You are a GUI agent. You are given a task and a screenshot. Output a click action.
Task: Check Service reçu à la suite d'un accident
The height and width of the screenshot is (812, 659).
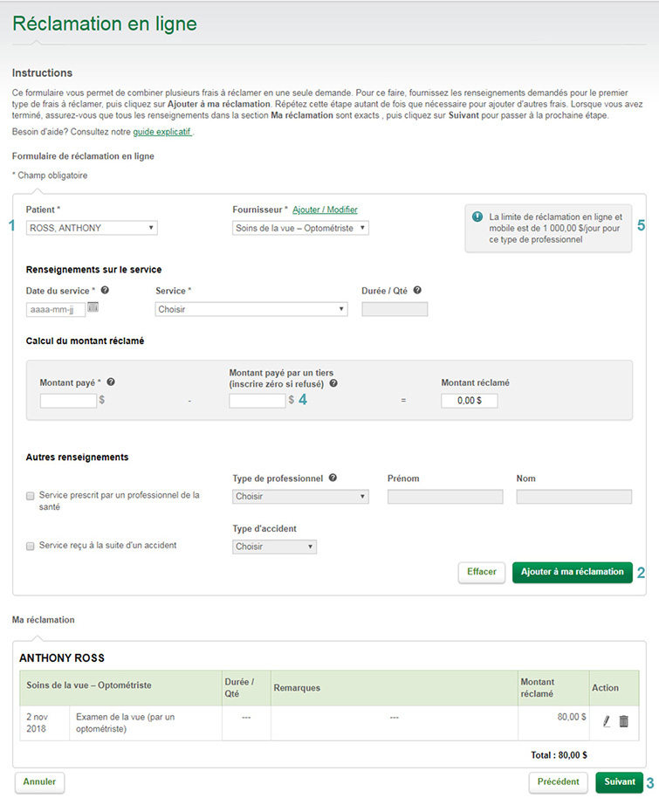click(30, 546)
